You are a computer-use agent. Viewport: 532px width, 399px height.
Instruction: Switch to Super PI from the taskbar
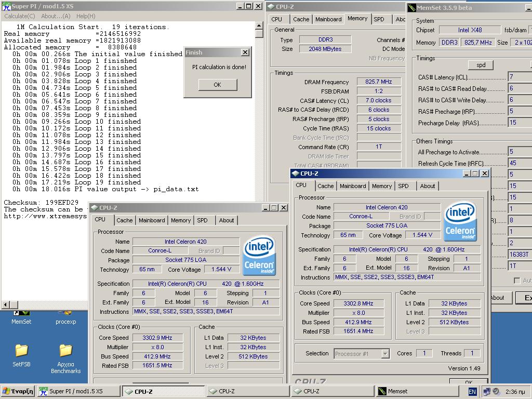click(78, 391)
